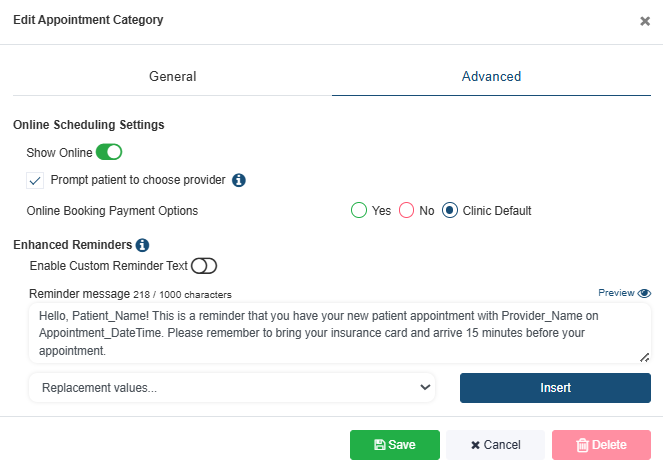Select No for Online Booking Payment
This screenshot has width=663, height=469.
click(407, 211)
